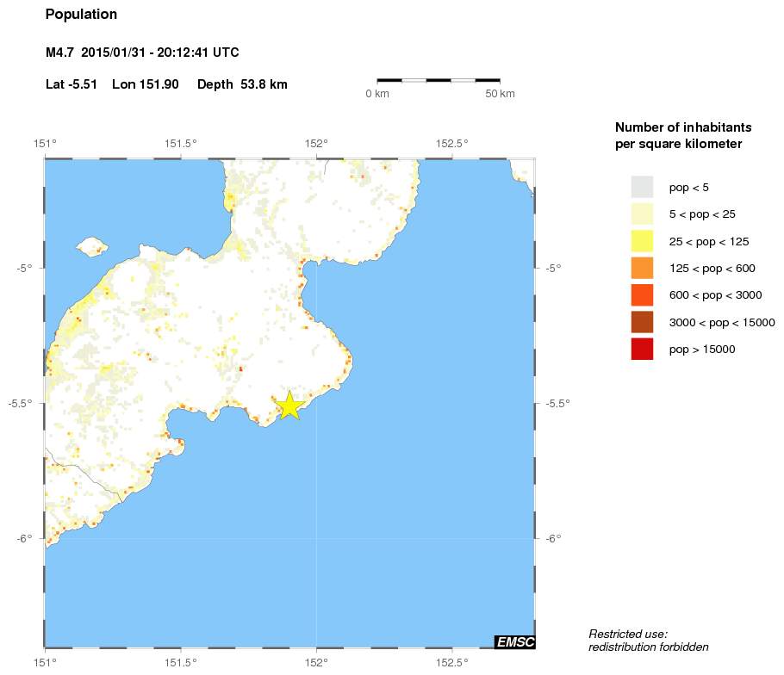Choose the '600 < pop < 3000' swatch
784x675 pixels.
pos(642,295)
